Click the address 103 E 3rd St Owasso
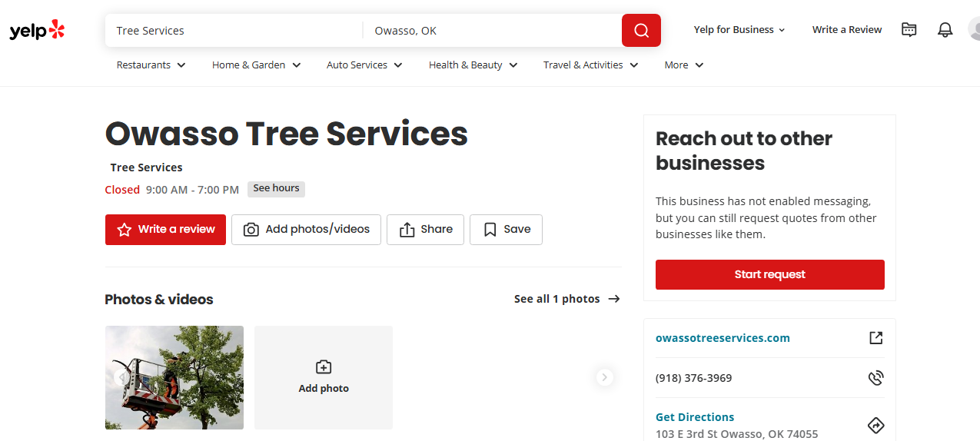This screenshot has width=980, height=441. [736, 434]
